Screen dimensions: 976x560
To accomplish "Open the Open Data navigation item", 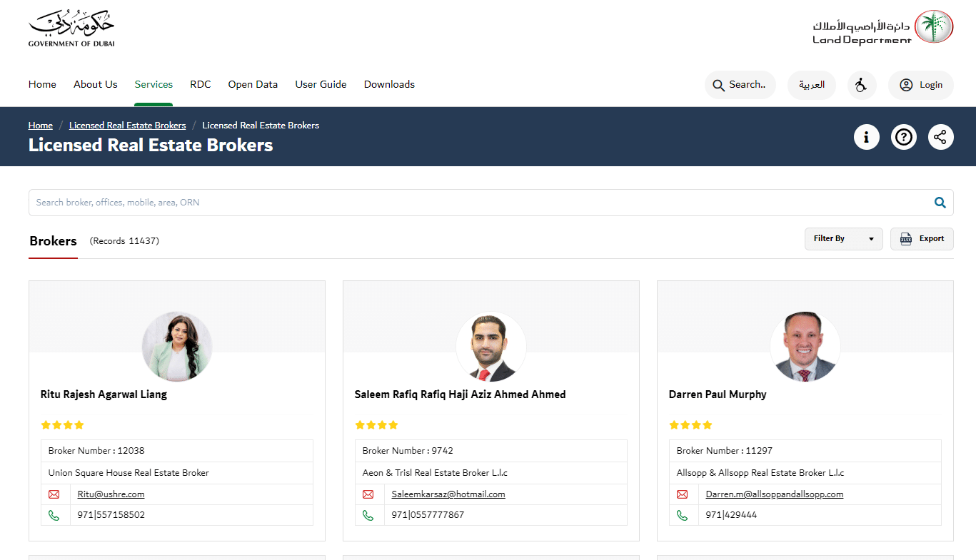I will [x=253, y=84].
